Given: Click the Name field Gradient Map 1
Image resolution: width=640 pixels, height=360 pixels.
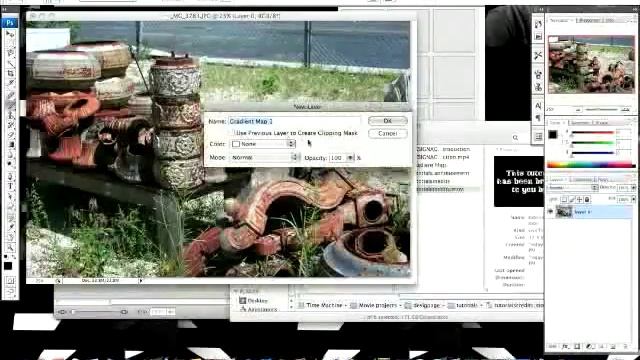Looking at the screenshot, I should coord(294,121).
